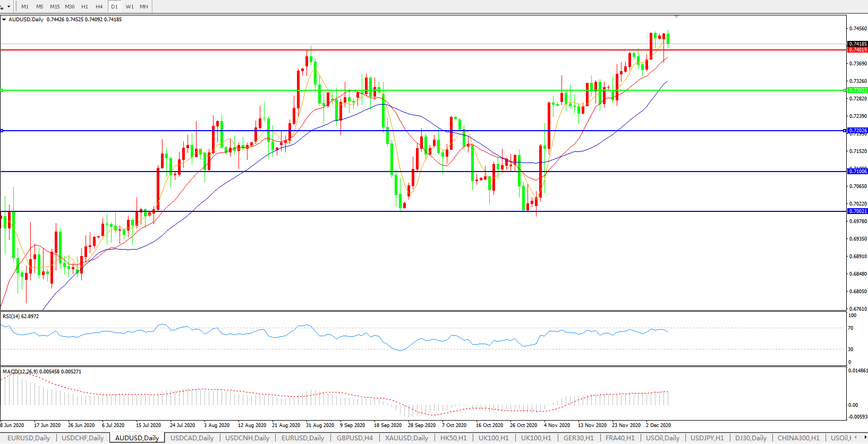
Task: Enable the M15 timeframe
Action: click(55, 6)
